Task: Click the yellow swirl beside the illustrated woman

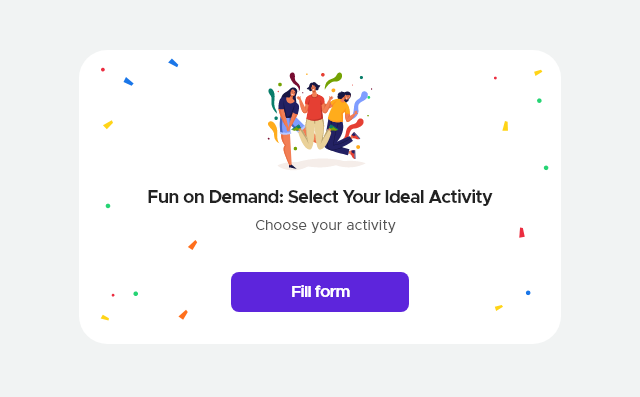Action: tap(273, 131)
